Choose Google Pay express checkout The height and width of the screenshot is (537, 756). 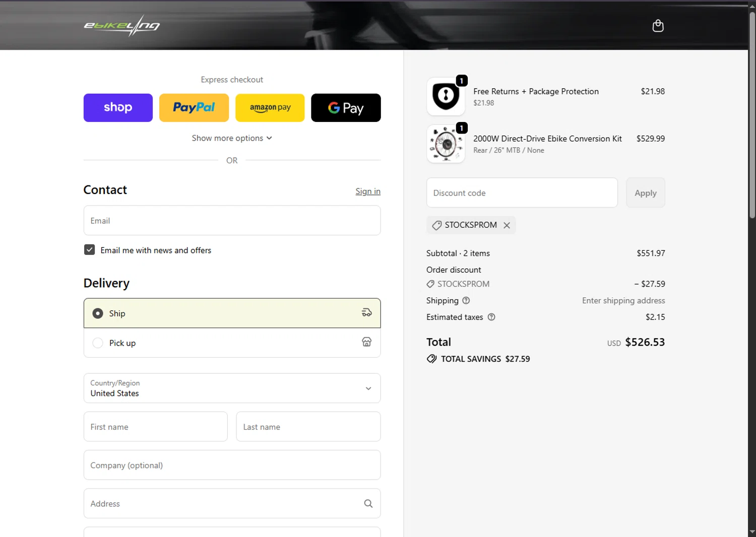[346, 108]
